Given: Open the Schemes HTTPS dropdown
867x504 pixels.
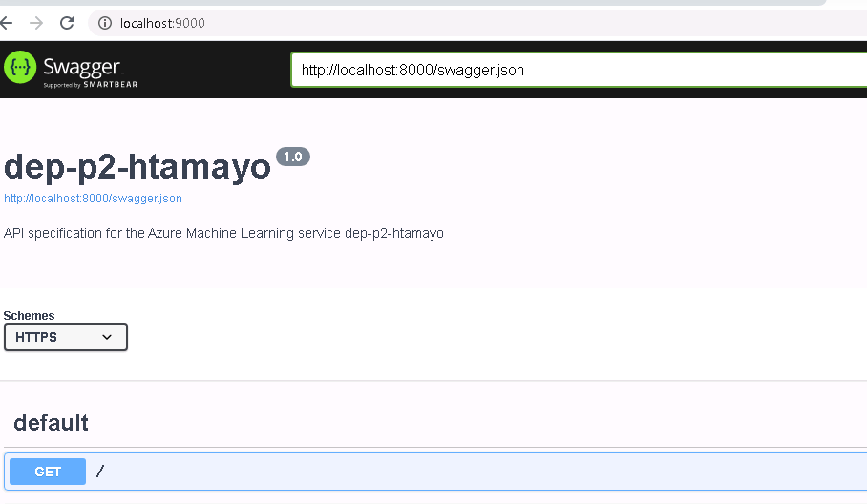Looking at the screenshot, I should tap(66, 337).
